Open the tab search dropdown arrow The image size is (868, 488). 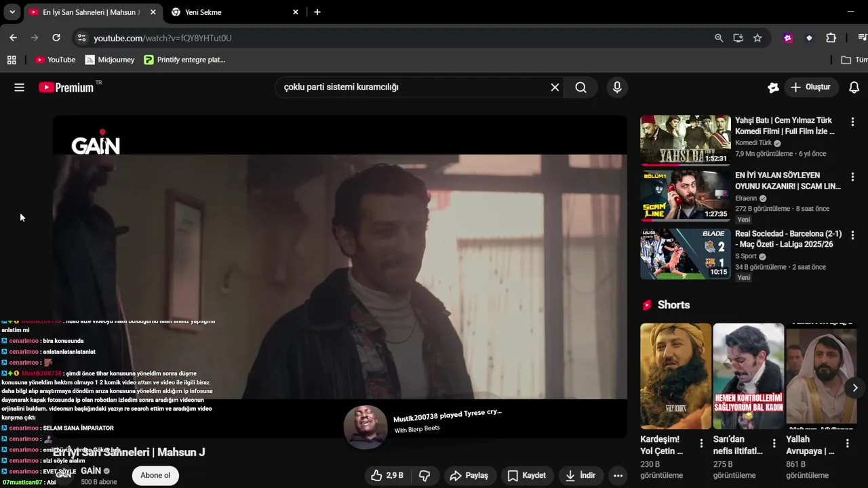tap(12, 12)
